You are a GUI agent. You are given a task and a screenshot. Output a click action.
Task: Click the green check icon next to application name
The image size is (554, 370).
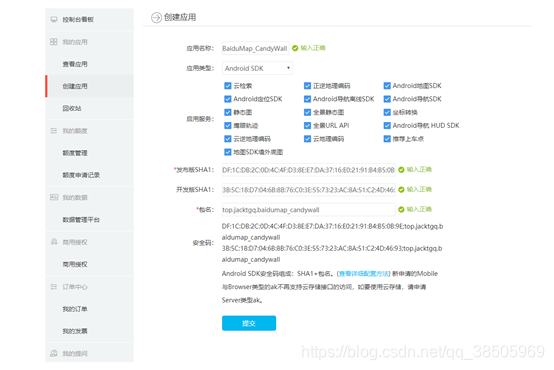[295, 48]
